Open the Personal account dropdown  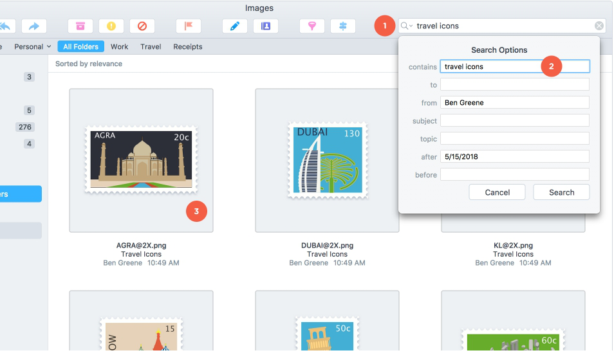[32, 46]
